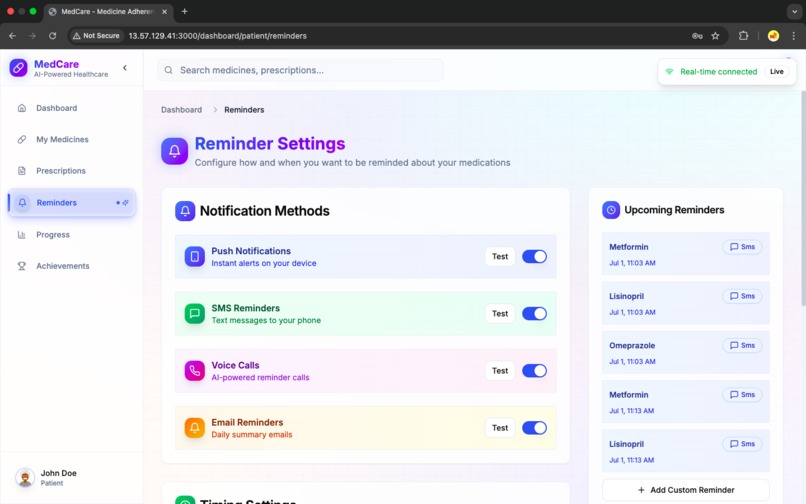The height and width of the screenshot is (504, 806).
Task: Click the Voice Calls phone icon
Action: tap(195, 371)
